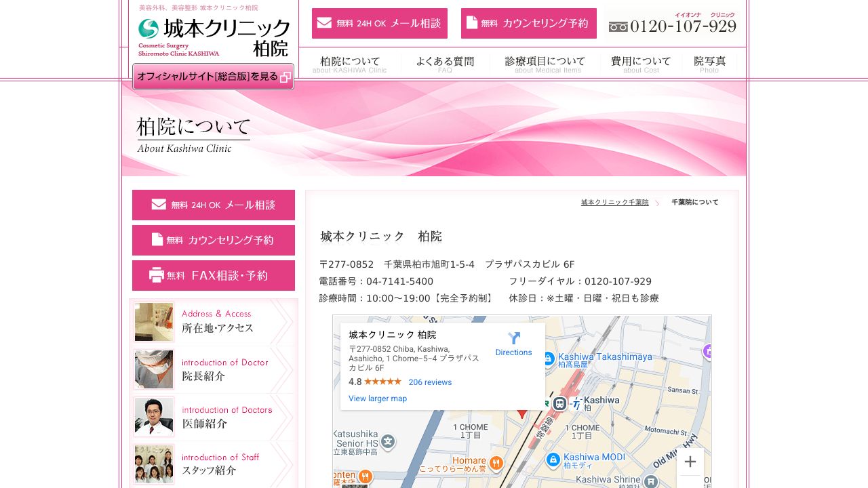868x488 pixels.
Task: Click the Kashiwa MODI pin on the map
Action: [x=553, y=461]
